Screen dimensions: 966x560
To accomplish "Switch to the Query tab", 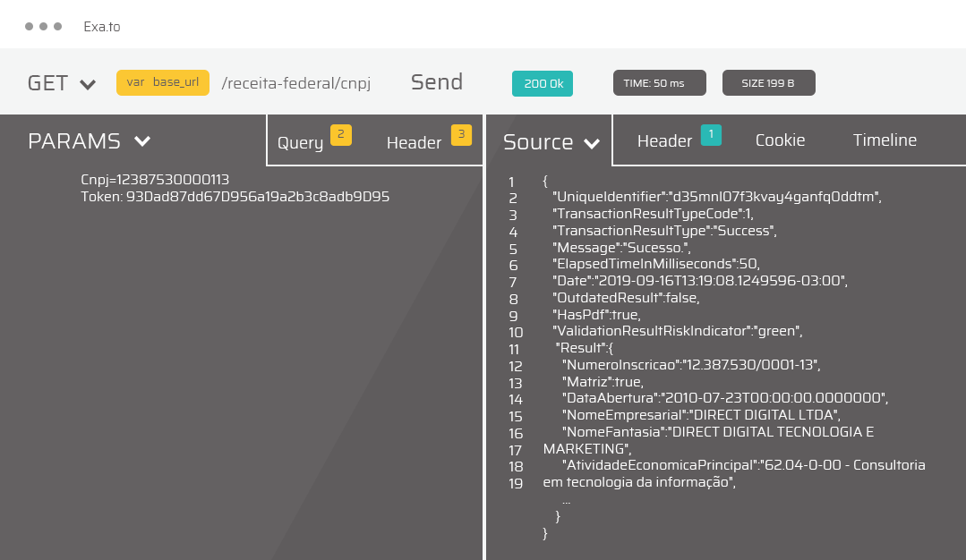I will click(x=300, y=142).
